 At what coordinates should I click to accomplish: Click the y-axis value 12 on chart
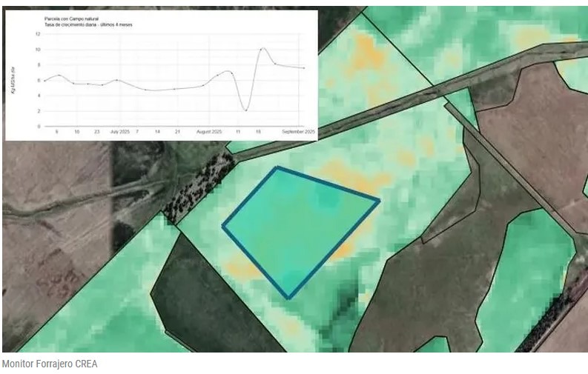pyautogui.click(x=37, y=34)
